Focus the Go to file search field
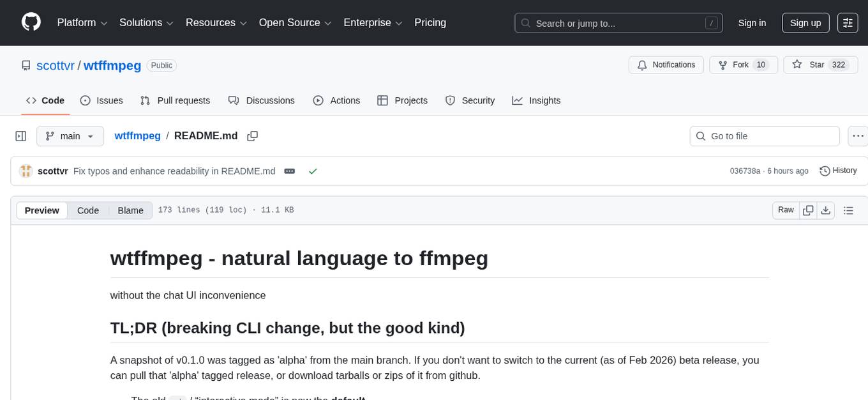Viewport: 868px width, 400px height. [765, 136]
